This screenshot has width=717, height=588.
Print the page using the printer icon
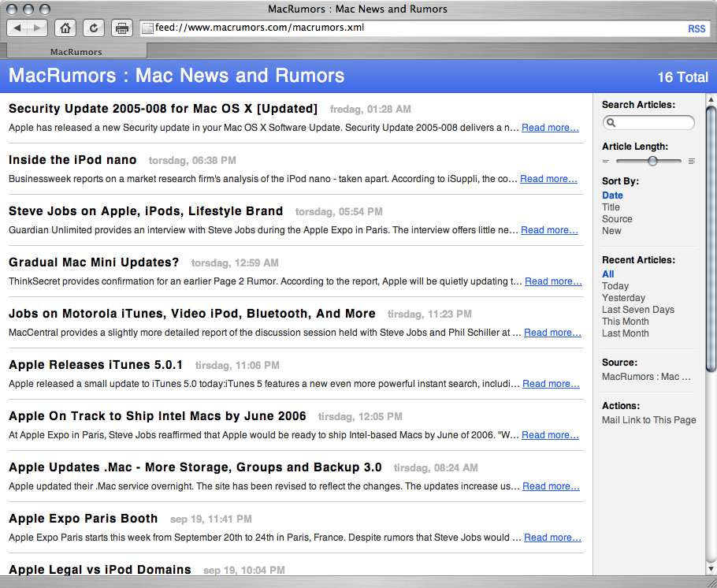[122, 28]
